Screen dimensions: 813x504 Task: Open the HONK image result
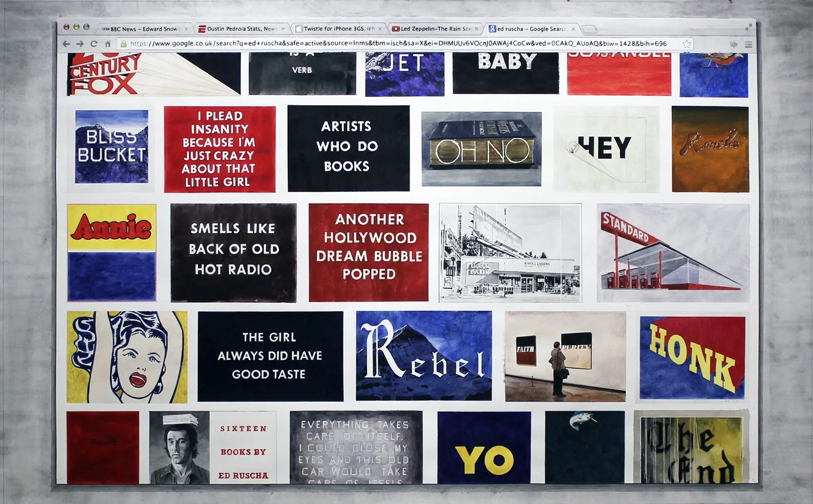pyautogui.click(x=692, y=358)
